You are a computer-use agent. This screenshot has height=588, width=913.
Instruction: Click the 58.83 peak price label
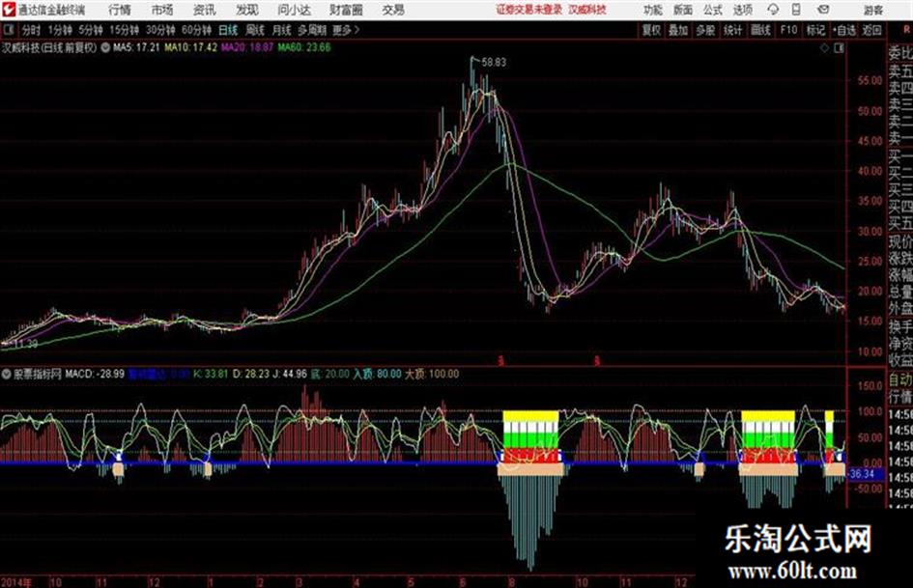tap(494, 63)
